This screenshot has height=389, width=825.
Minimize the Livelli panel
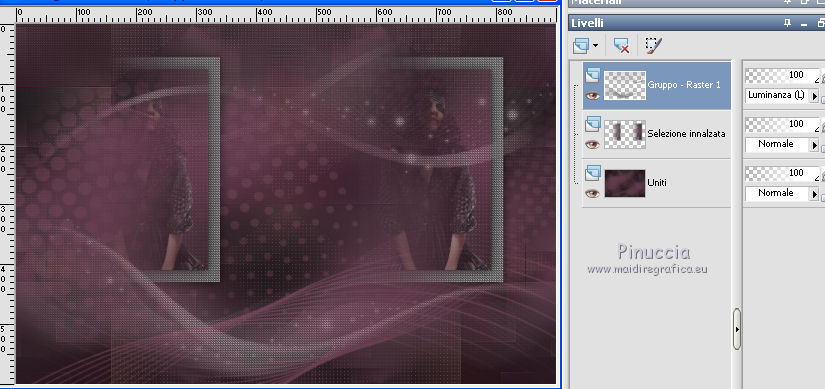point(804,24)
